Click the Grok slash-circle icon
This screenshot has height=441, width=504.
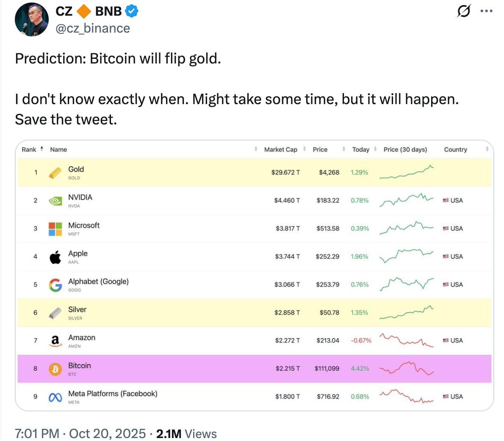464,11
